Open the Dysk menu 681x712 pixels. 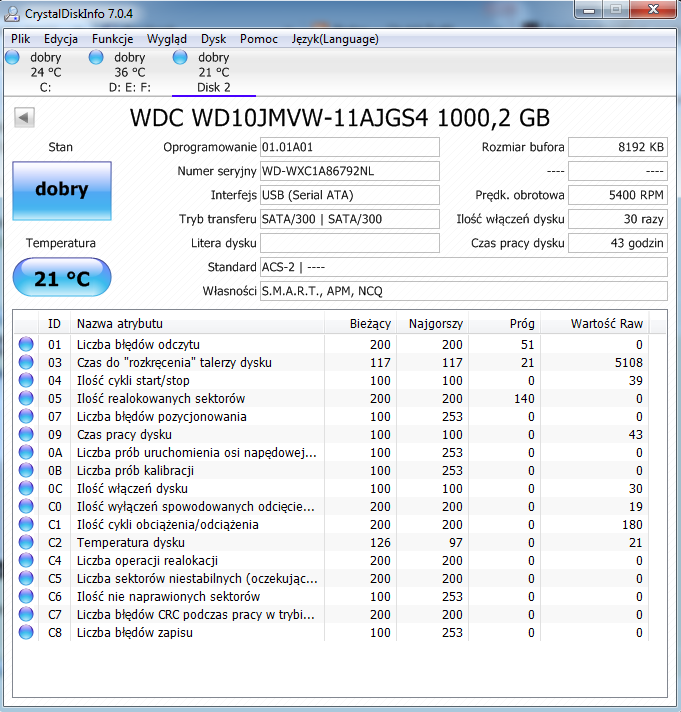[x=213, y=39]
